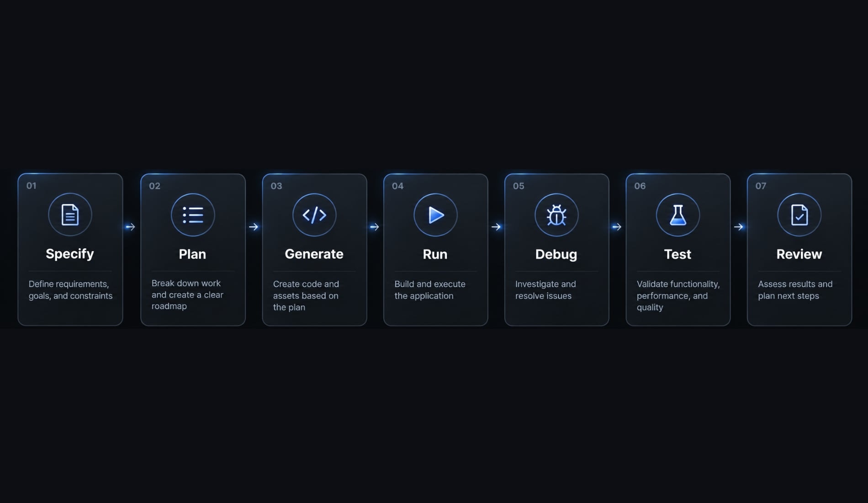Select the Debug bug icon

(x=556, y=215)
